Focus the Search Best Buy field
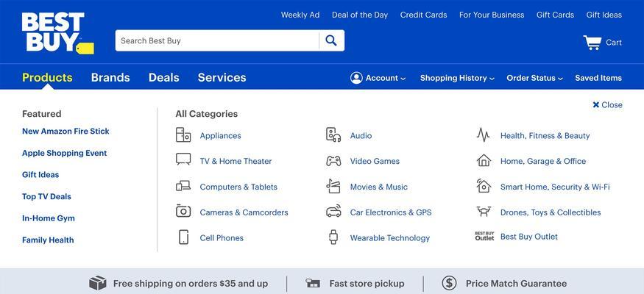The image size is (644, 294). tap(217, 40)
